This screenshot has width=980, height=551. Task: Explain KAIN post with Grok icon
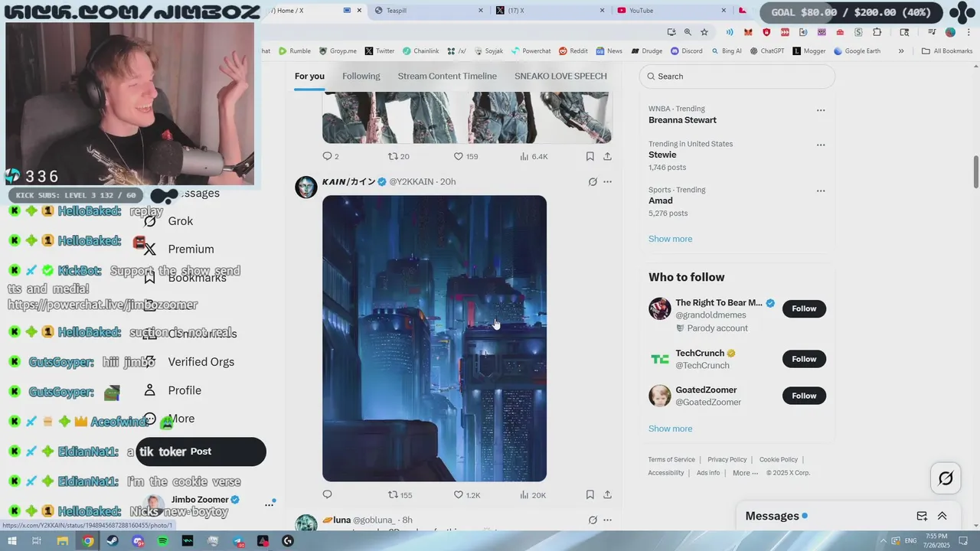tap(592, 182)
